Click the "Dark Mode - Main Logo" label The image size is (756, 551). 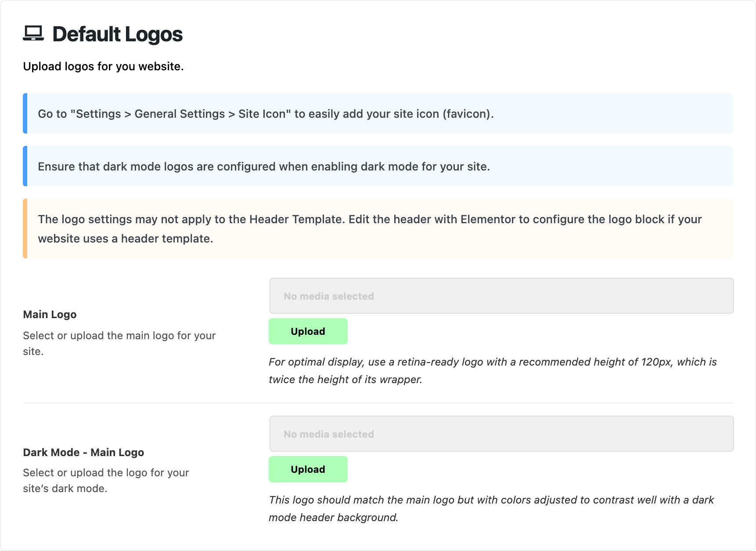click(83, 452)
